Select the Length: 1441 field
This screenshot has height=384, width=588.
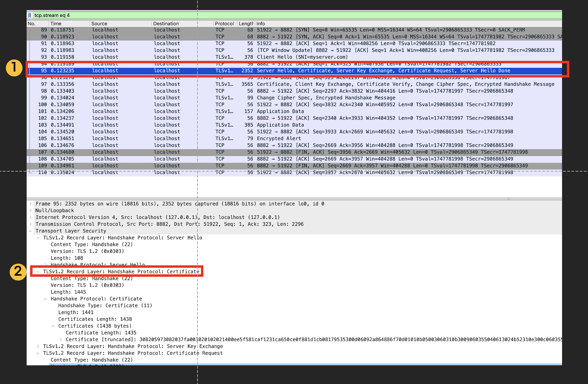point(76,312)
